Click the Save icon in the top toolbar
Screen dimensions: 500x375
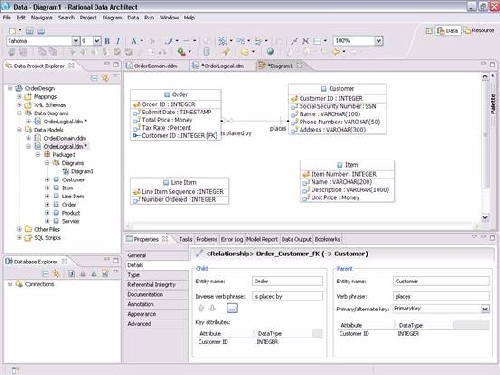tap(30, 31)
